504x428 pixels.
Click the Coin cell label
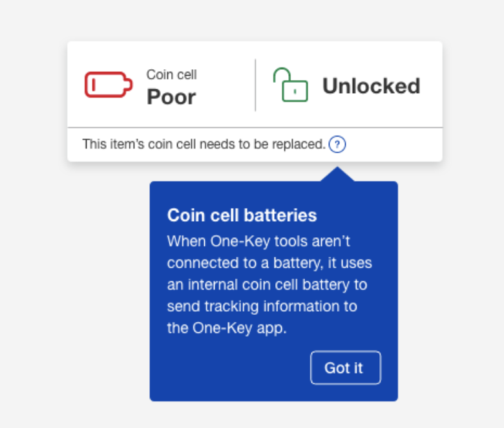172,74
